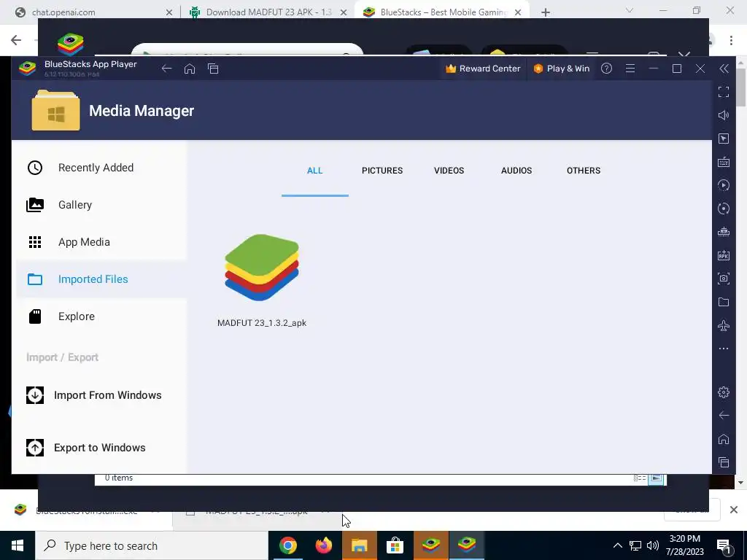Select MADFUT 23_1.3.2_apk file thumbnail

point(262,268)
